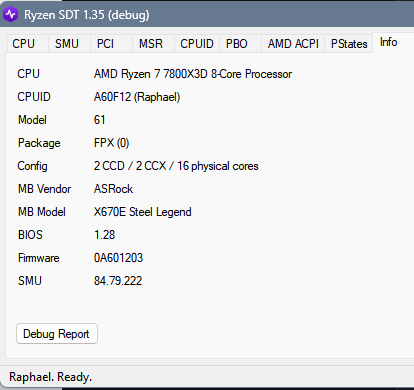Click the SMU version 84.79.222
This screenshot has width=414, height=390.
coord(118,281)
